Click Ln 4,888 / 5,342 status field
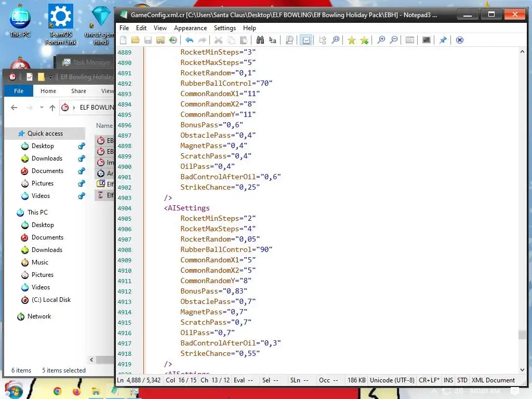Image resolution: width=532 pixels, height=399 pixels. [139, 380]
